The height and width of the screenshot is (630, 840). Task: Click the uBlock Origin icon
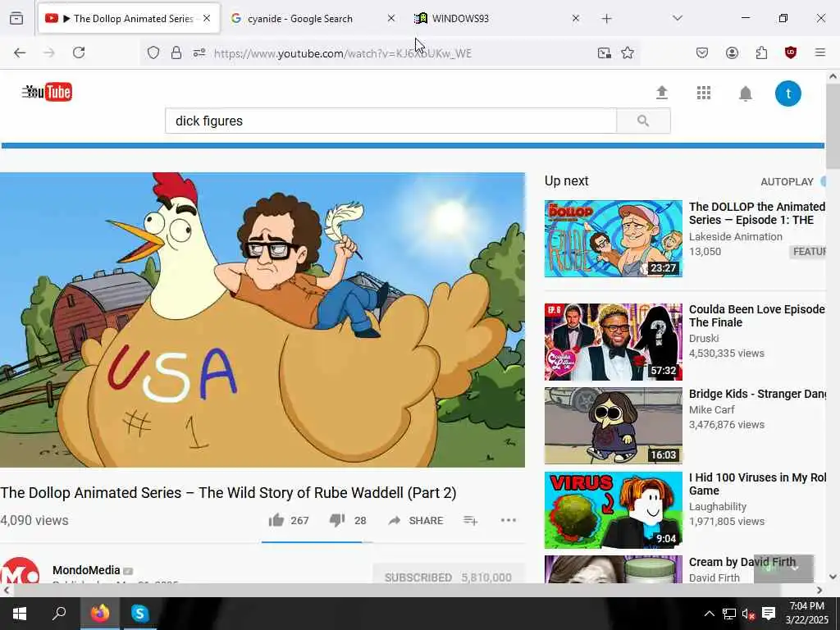pos(791,52)
